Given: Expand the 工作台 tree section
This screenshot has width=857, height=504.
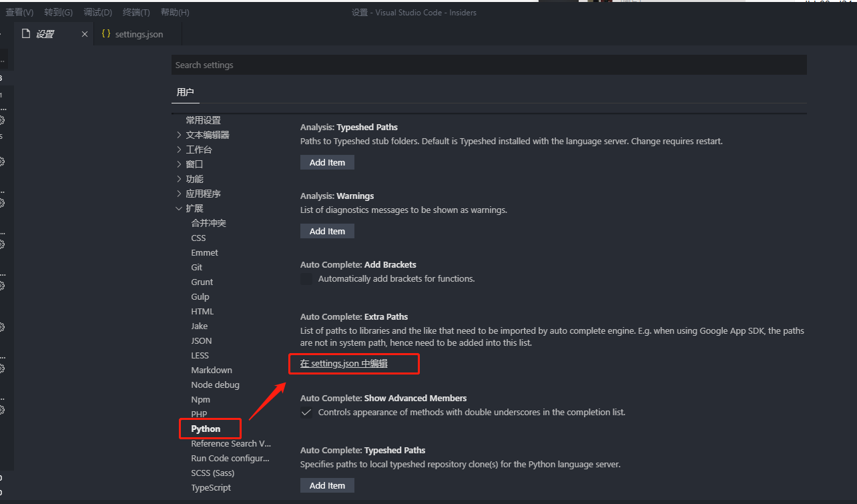Looking at the screenshot, I should [179, 150].
